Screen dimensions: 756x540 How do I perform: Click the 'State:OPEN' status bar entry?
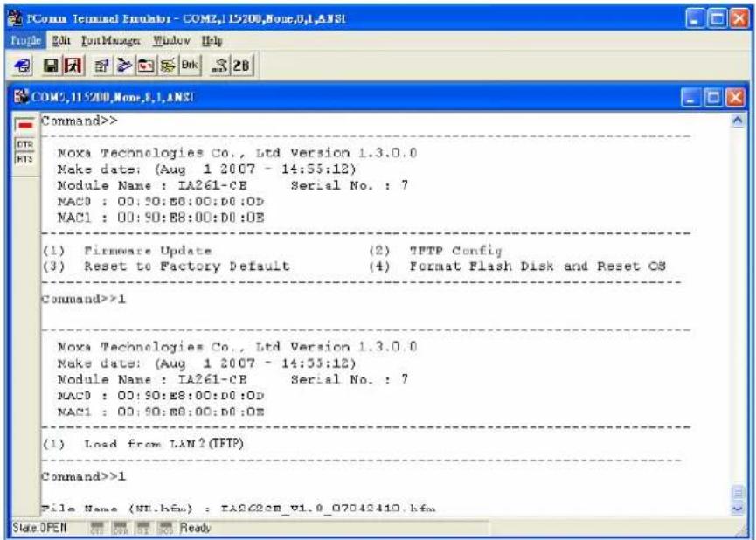pyautogui.click(x=39, y=528)
